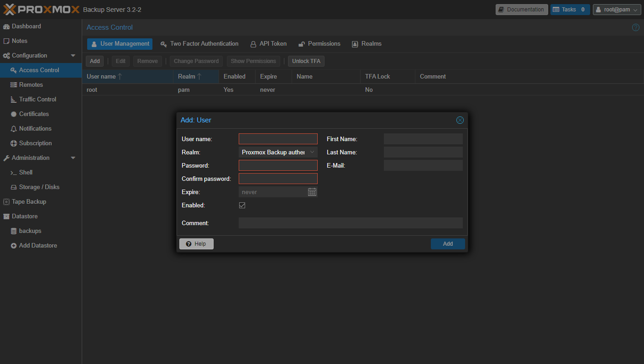Click the TFA Lock column header

click(387, 77)
